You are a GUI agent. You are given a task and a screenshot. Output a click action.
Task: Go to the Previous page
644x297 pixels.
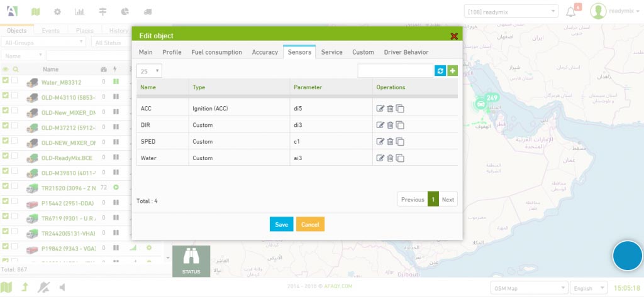point(413,200)
